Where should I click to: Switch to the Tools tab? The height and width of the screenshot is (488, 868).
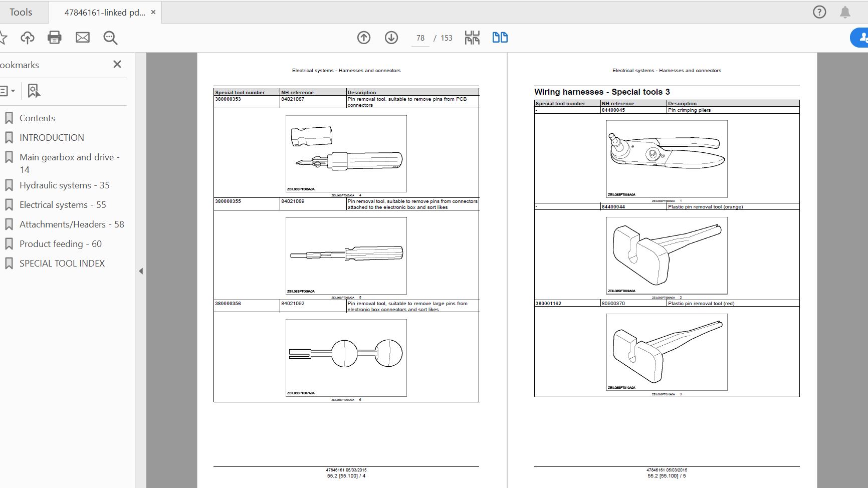pyautogui.click(x=21, y=12)
